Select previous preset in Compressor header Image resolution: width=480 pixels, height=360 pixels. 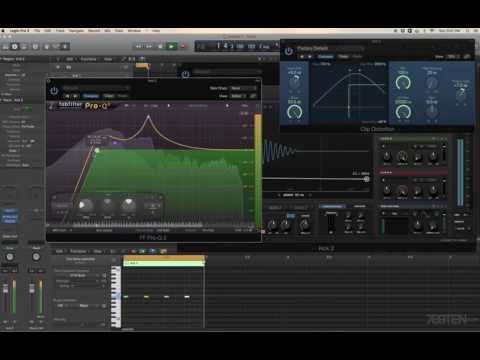tap(302, 57)
